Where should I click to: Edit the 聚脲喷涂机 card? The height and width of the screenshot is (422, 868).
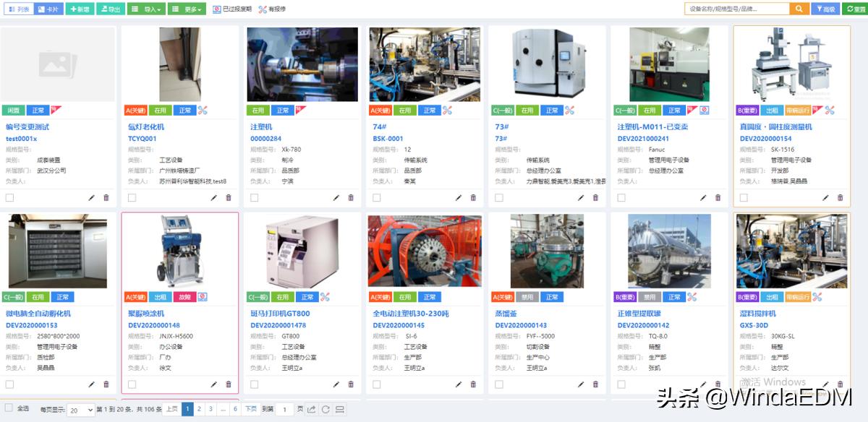(214, 384)
